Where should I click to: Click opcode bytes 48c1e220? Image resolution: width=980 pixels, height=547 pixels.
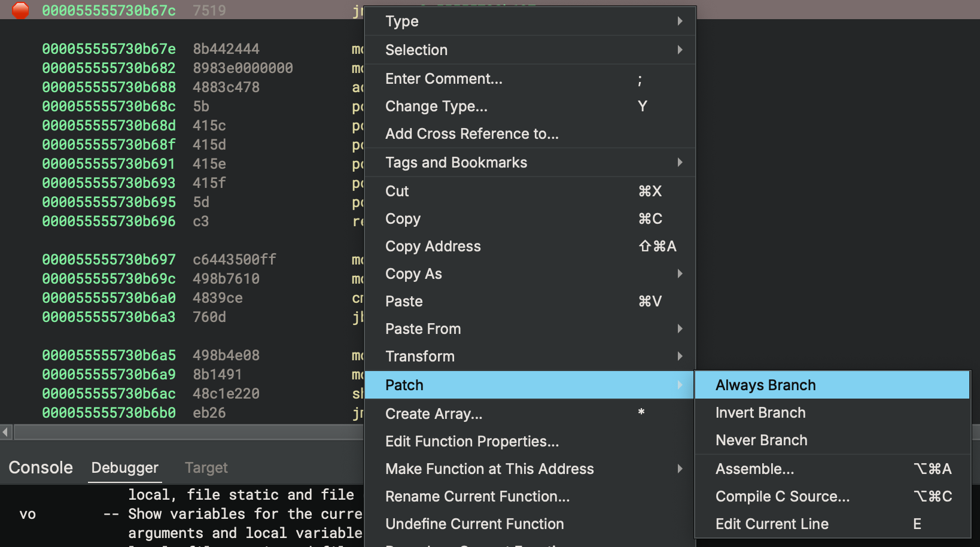[x=226, y=394]
